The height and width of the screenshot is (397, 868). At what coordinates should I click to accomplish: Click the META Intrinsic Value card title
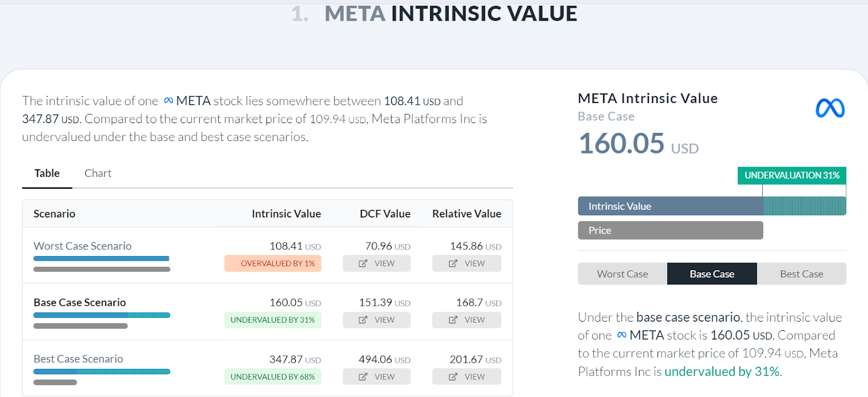[x=648, y=98]
